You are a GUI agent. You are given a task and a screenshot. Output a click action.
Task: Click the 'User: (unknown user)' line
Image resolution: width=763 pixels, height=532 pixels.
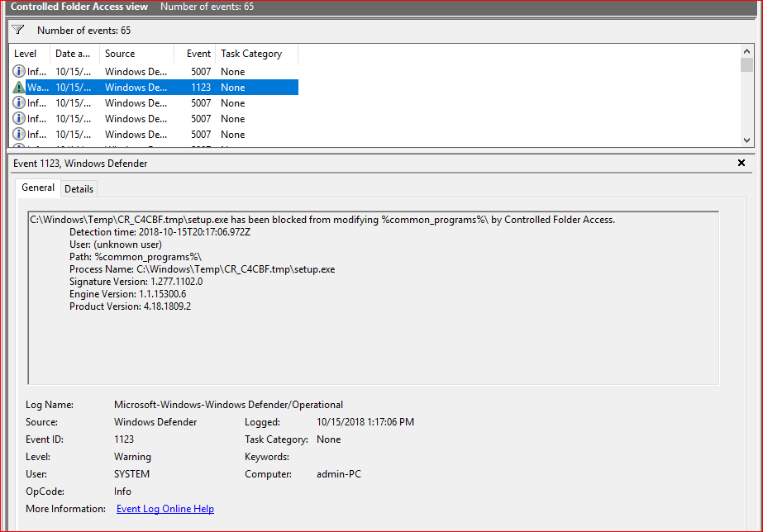[x=116, y=245]
